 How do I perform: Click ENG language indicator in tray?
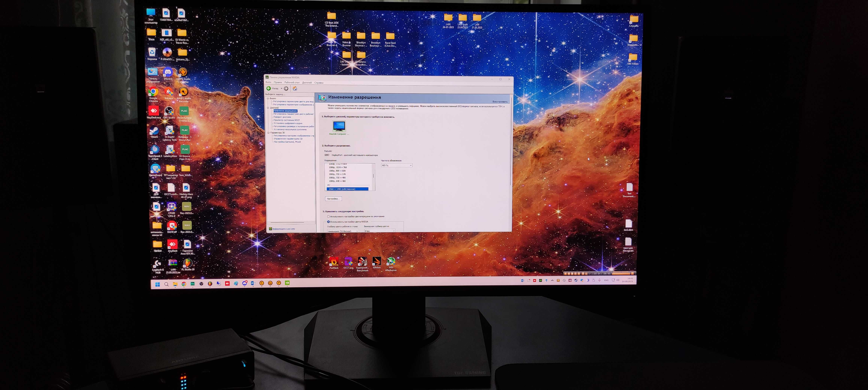tap(606, 280)
